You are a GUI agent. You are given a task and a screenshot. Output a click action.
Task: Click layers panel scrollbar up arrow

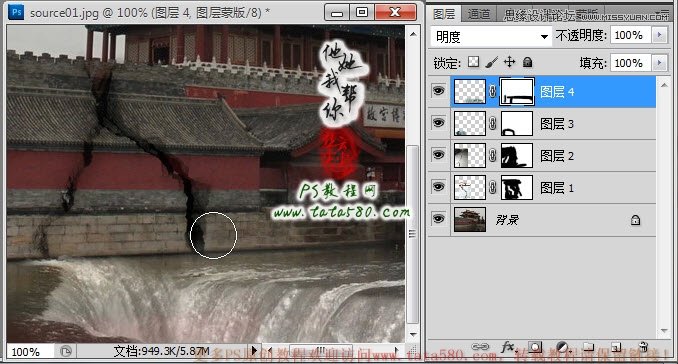coord(664,85)
